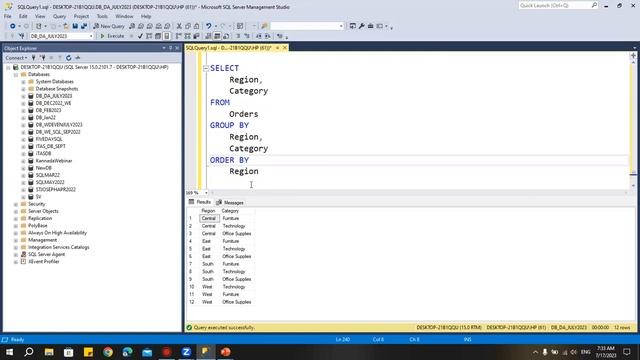Select the Central cell in row 1
Image resolution: width=640 pixels, height=360 pixels.
click(x=209, y=218)
